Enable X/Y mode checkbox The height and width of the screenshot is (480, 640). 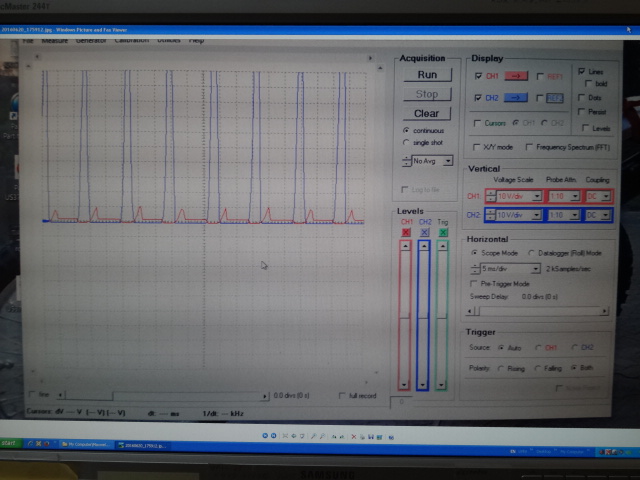point(476,147)
